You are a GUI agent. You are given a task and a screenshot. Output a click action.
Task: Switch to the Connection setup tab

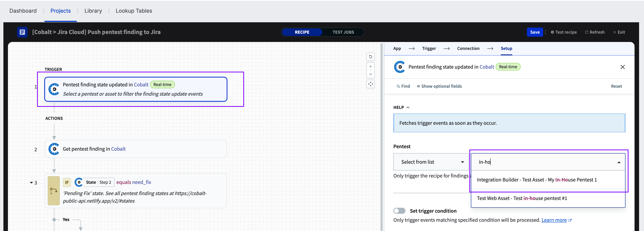(468, 48)
